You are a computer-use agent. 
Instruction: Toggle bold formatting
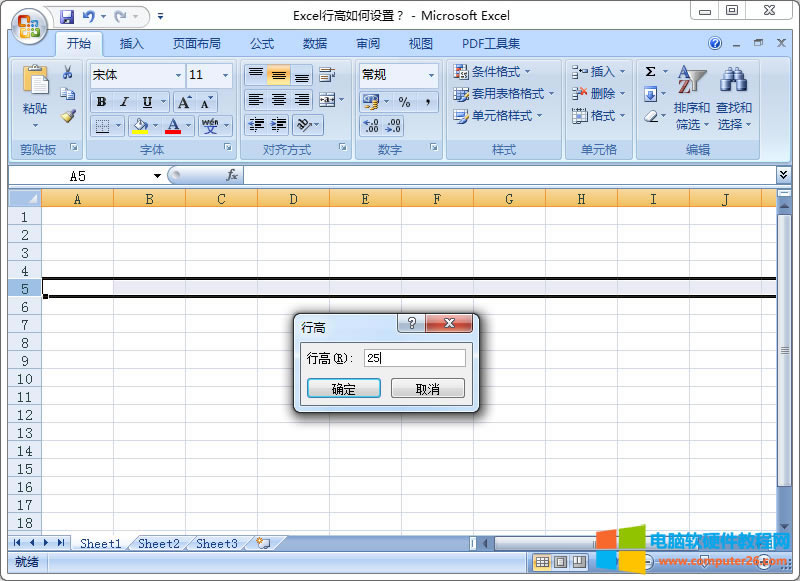coord(100,102)
